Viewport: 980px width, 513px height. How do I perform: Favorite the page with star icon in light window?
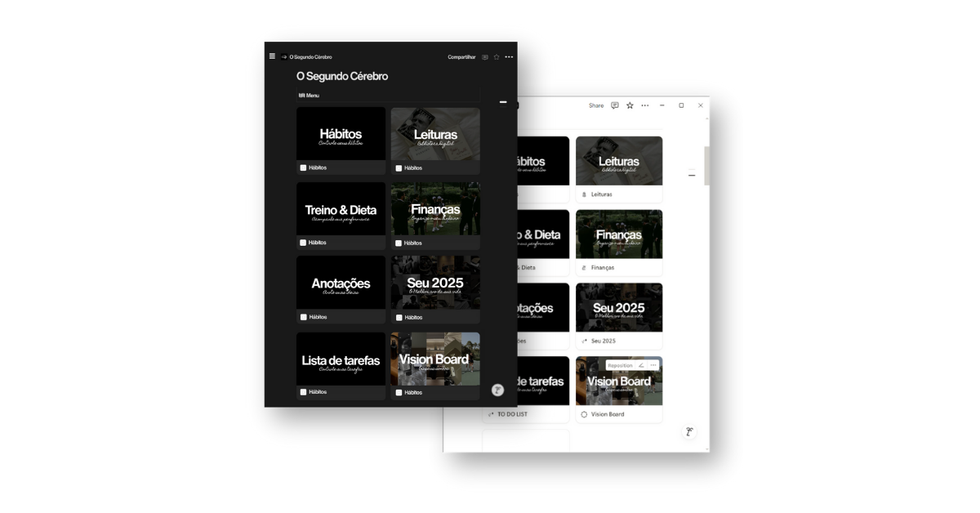pyautogui.click(x=630, y=105)
